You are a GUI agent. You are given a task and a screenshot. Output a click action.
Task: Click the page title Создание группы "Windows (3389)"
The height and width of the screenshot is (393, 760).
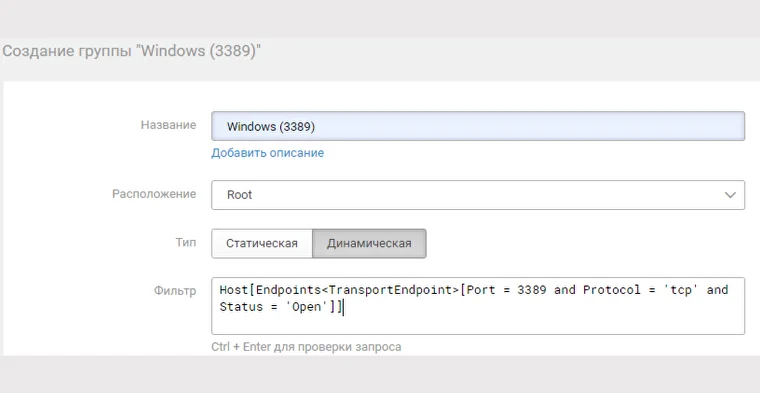tap(132, 51)
